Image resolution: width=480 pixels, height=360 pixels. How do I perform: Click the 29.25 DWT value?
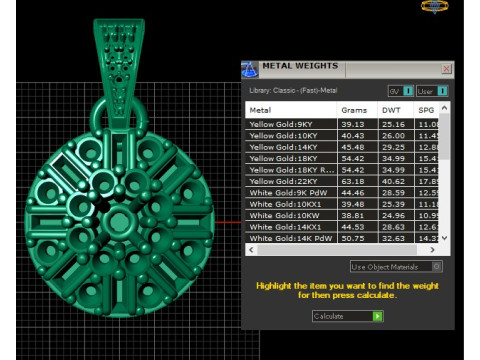point(393,147)
